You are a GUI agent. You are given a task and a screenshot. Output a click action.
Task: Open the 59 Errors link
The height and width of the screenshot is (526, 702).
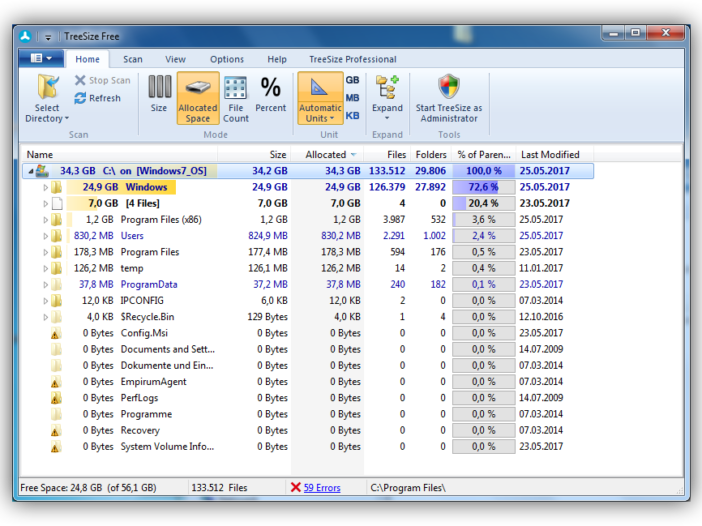tap(322, 488)
